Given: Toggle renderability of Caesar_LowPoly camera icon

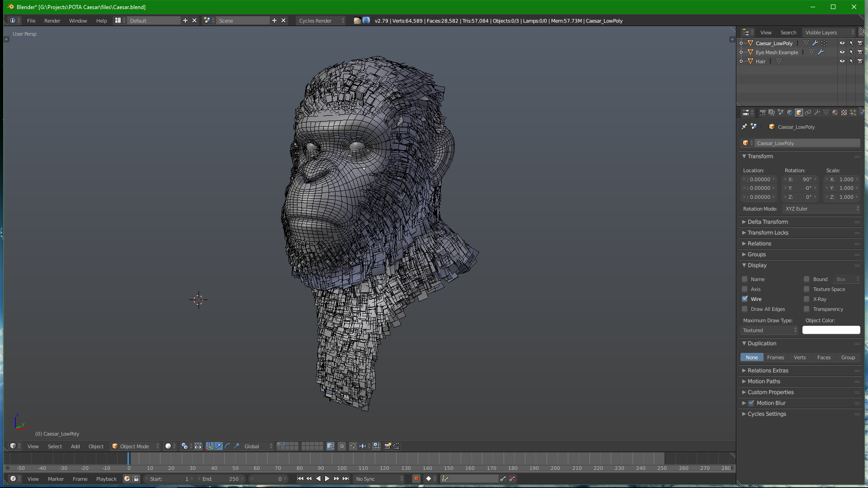Looking at the screenshot, I should coord(860,43).
